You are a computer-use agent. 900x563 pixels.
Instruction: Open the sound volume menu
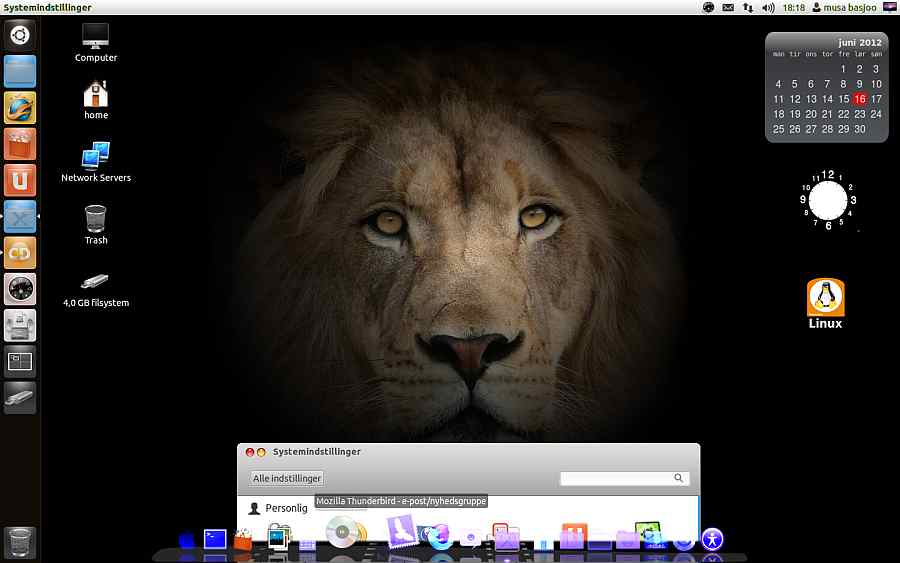(768, 8)
